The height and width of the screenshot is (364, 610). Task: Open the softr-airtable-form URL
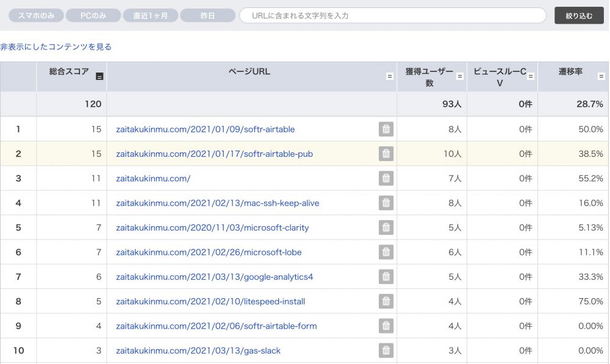pos(217,326)
